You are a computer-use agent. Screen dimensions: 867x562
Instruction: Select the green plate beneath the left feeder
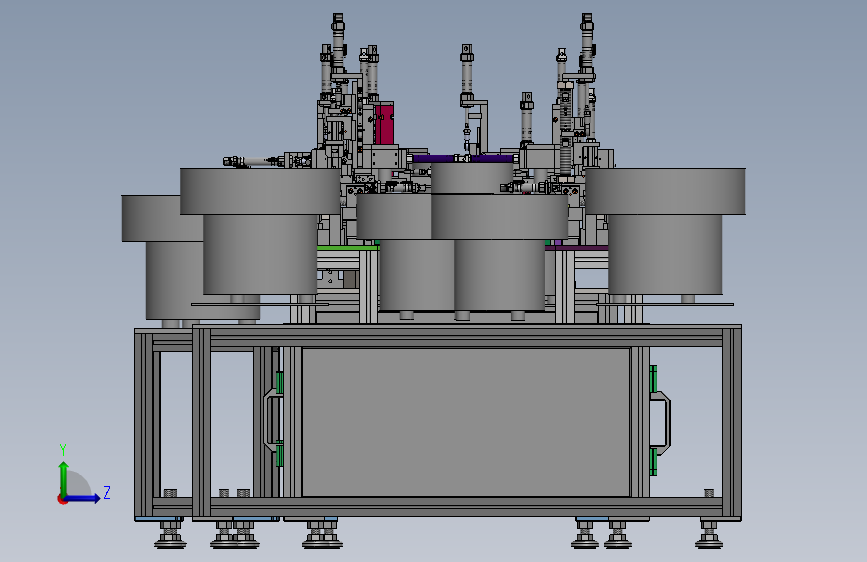(x=348, y=248)
